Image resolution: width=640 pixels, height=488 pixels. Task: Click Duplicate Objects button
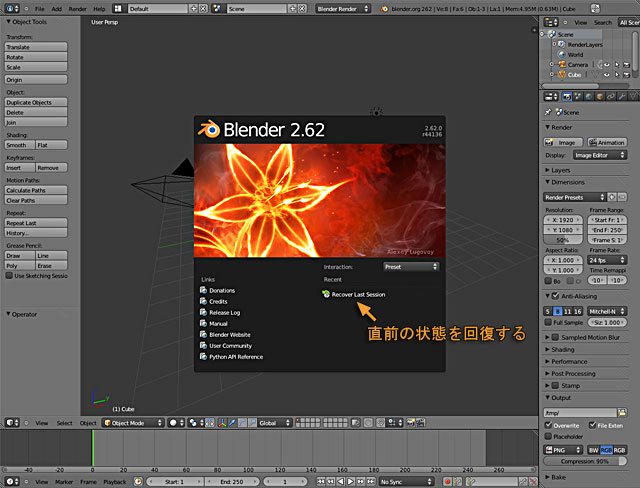click(x=36, y=102)
